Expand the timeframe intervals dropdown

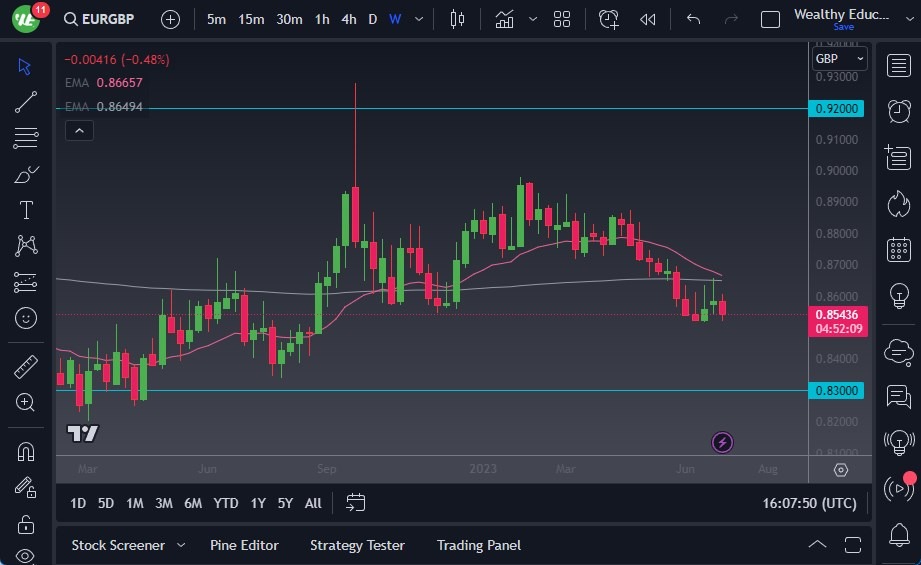pyautogui.click(x=419, y=19)
